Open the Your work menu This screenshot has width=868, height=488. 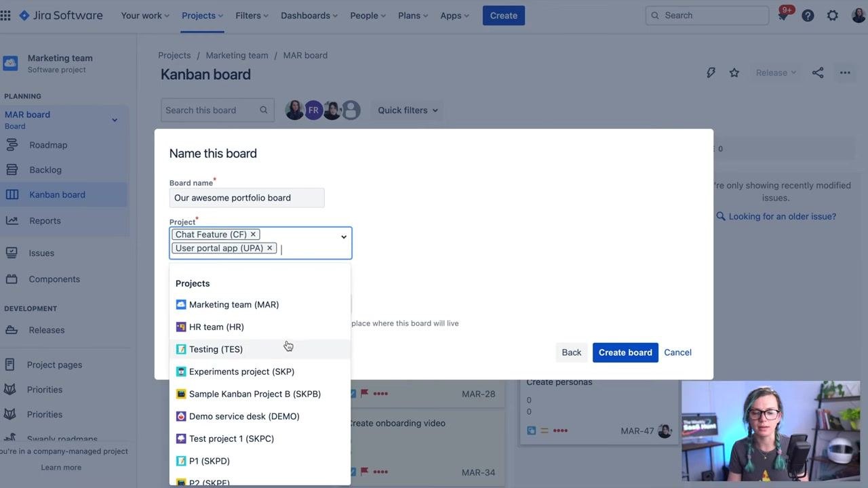[x=145, y=15]
